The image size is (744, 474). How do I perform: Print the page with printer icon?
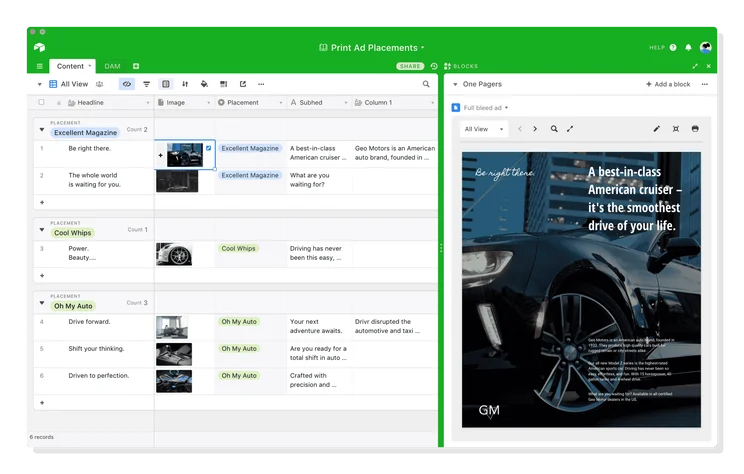click(695, 129)
